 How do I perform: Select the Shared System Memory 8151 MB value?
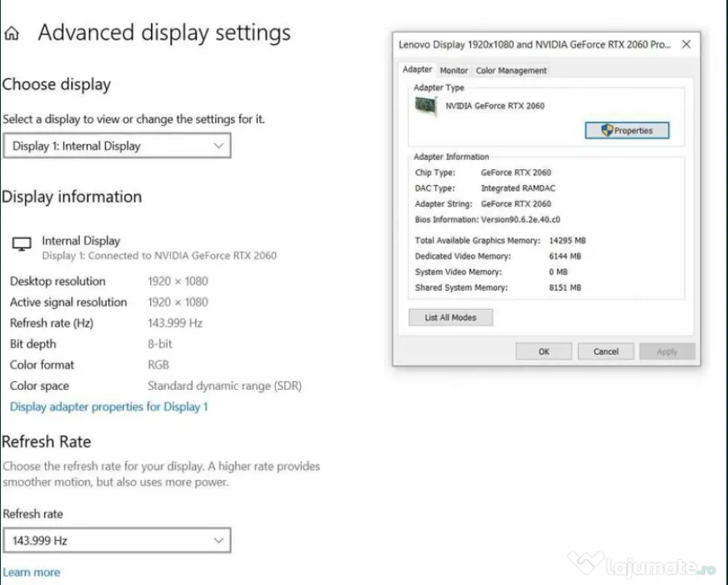point(565,288)
